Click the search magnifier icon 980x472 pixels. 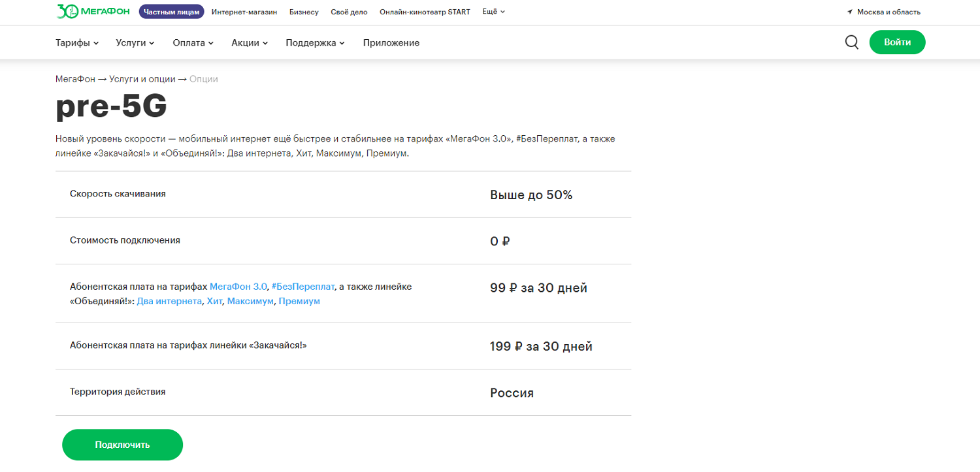click(x=852, y=42)
